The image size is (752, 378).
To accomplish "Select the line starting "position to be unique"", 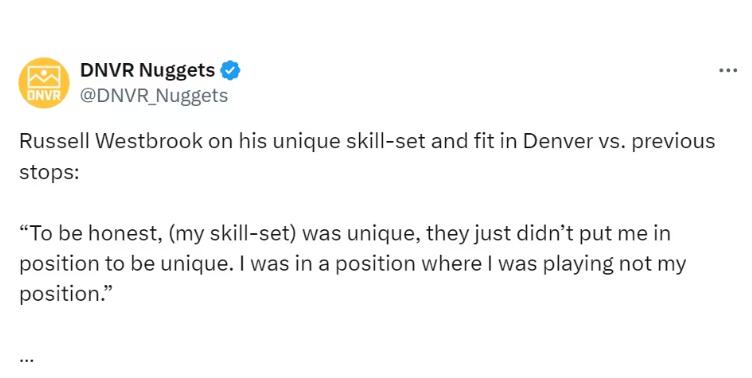I will [352, 264].
